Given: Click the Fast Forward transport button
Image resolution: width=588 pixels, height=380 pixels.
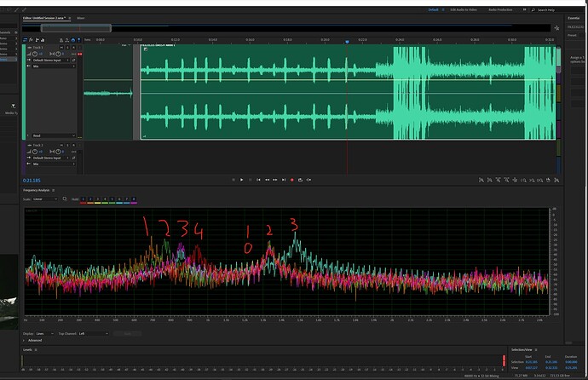Looking at the screenshot, I should point(275,180).
